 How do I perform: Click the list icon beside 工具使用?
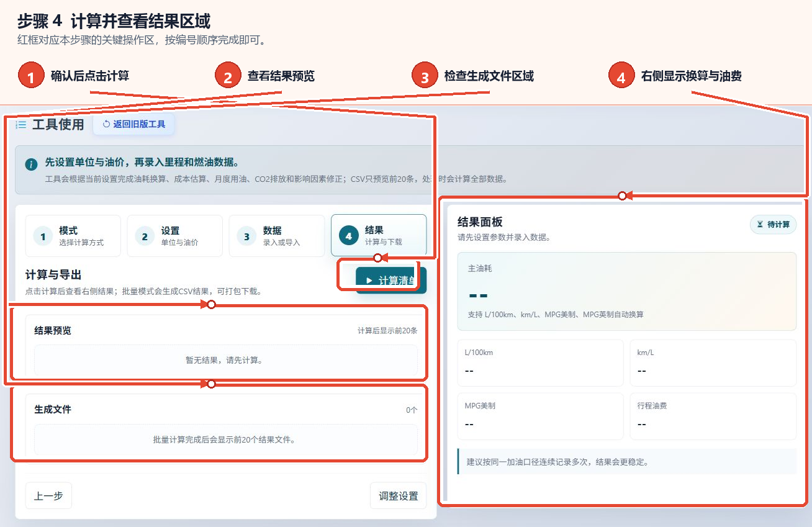pos(21,125)
